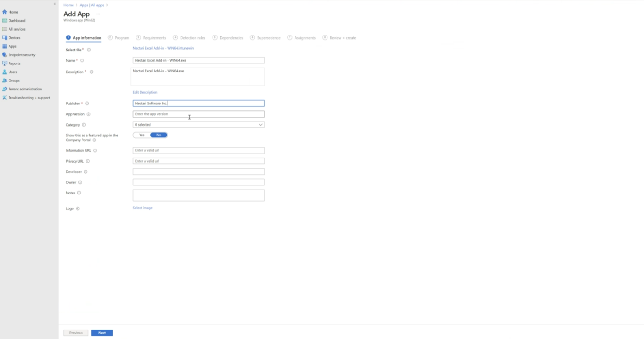Screen dimensions: 644x339
Task: Click the Select image link for Logo
Action: coord(142,208)
